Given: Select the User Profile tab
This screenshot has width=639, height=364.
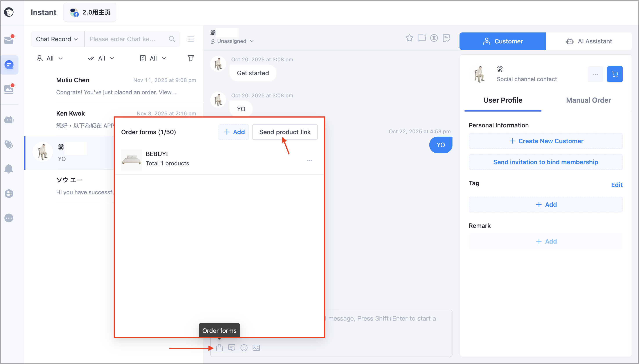Looking at the screenshot, I should [x=503, y=100].
